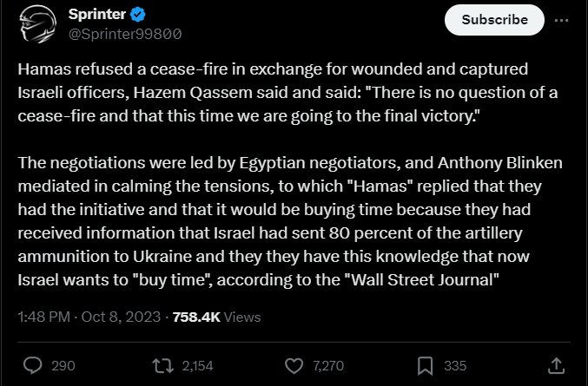Open the three-dot more options menu
Image resolution: width=588 pixels, height=386 pixels.
pyautogui.click(x=561, y=21)
